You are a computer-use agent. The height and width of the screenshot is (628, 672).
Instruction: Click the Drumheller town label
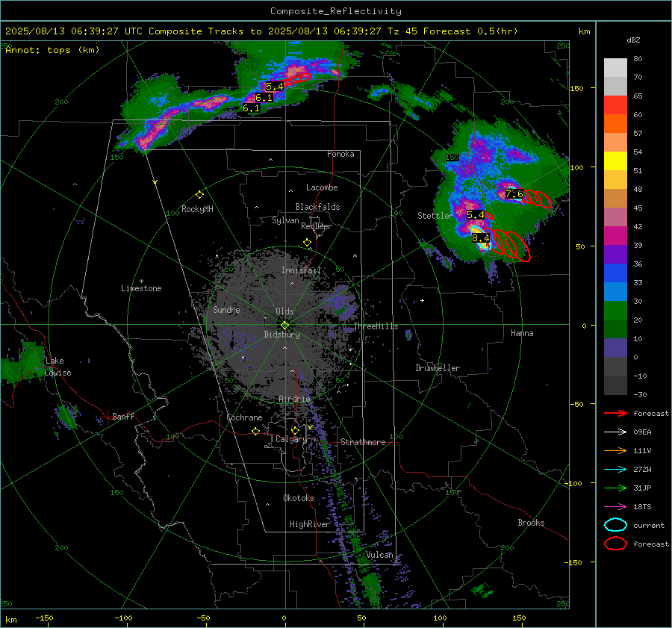click(x=438, y=368)
